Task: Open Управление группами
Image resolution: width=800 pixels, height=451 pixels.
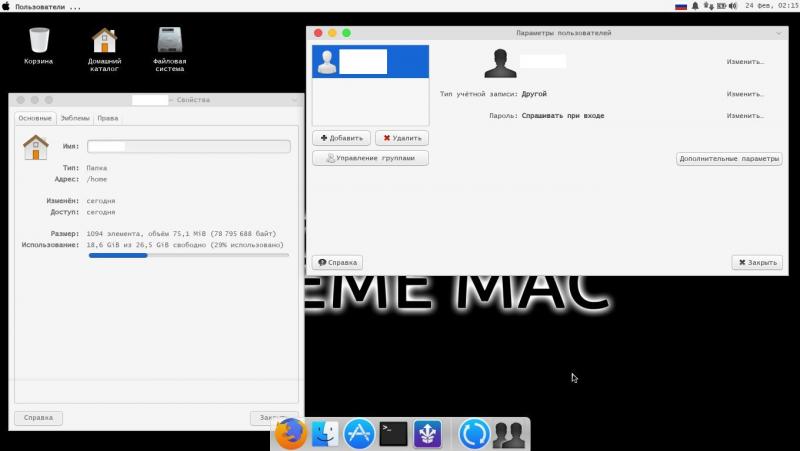Action: (x=370, y=158)
